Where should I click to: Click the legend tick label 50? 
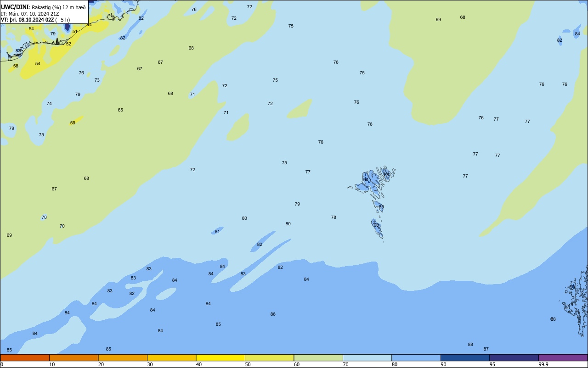coord(248,364)
